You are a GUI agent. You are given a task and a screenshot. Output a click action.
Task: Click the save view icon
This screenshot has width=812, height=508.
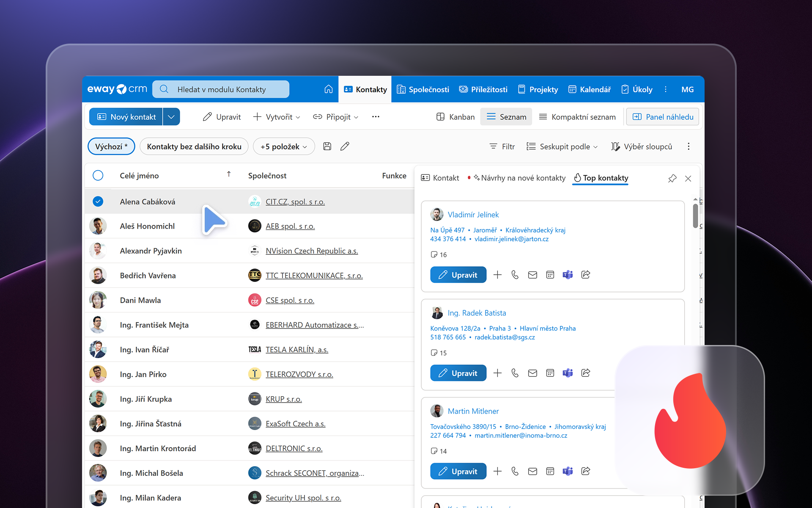pyautogui.click(x=327, y=146)
